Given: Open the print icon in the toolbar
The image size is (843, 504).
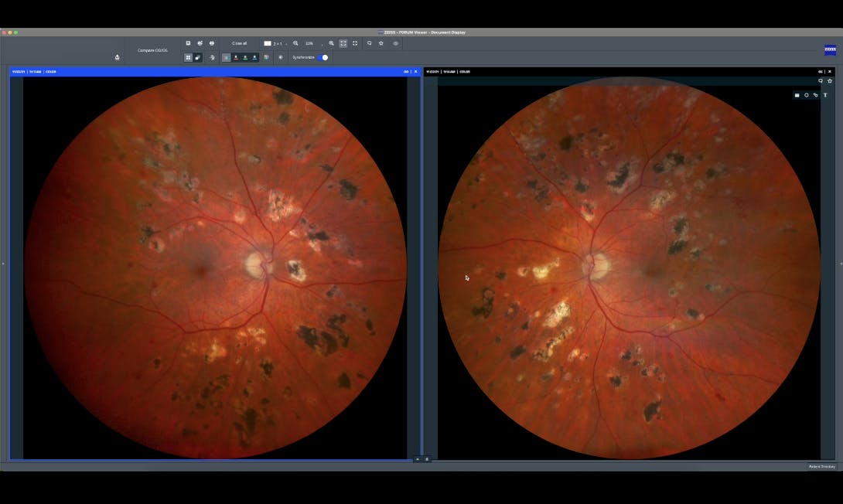Looking at the screenshot, I should (x=210, y=43).
